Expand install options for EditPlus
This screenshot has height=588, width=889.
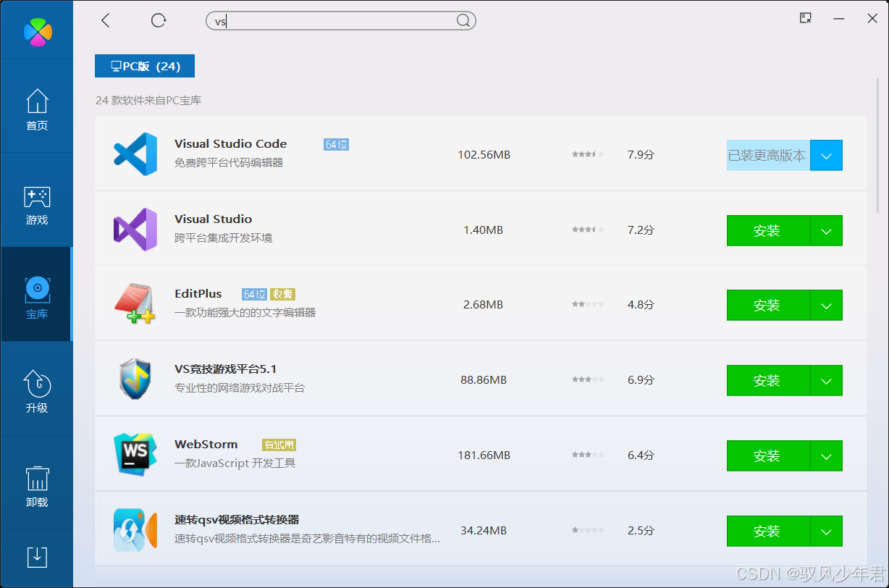[x=827, y=305]
